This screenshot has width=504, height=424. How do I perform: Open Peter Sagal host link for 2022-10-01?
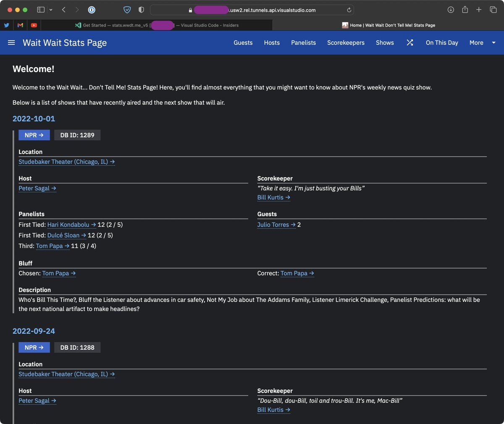point(37,188)
